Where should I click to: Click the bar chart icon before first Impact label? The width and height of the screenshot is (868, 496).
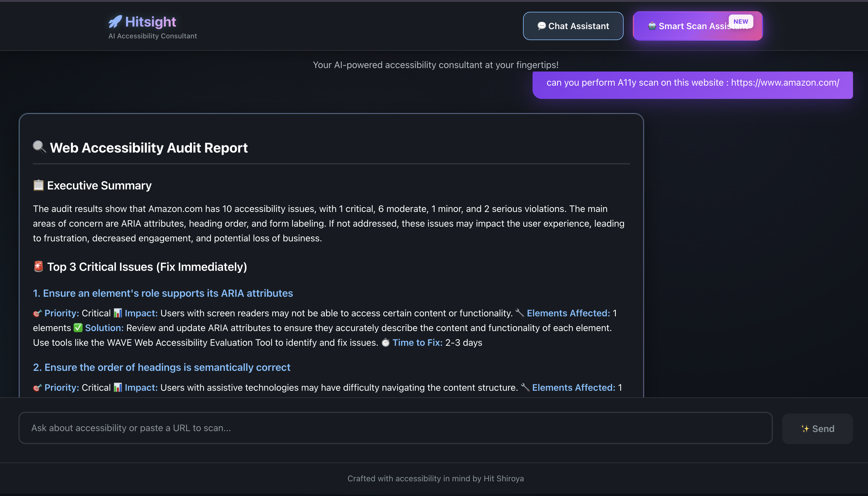pos(118,313)
